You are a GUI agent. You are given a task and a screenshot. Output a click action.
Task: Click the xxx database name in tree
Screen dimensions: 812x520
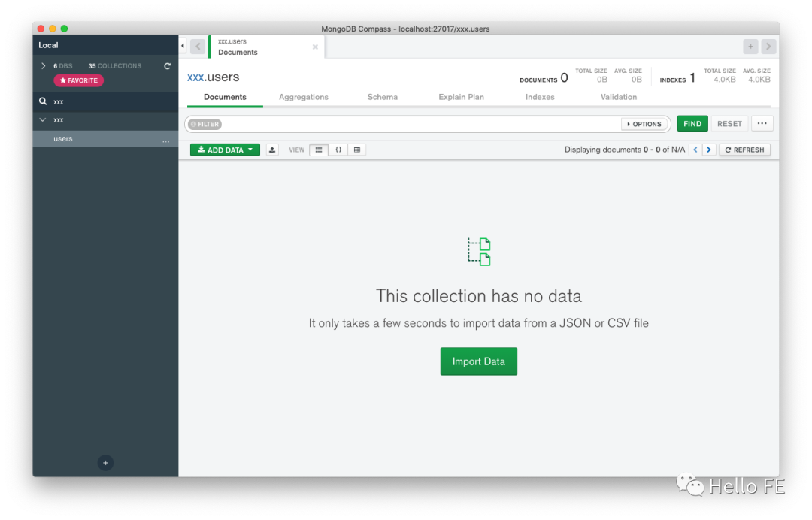tap(59, 120)
